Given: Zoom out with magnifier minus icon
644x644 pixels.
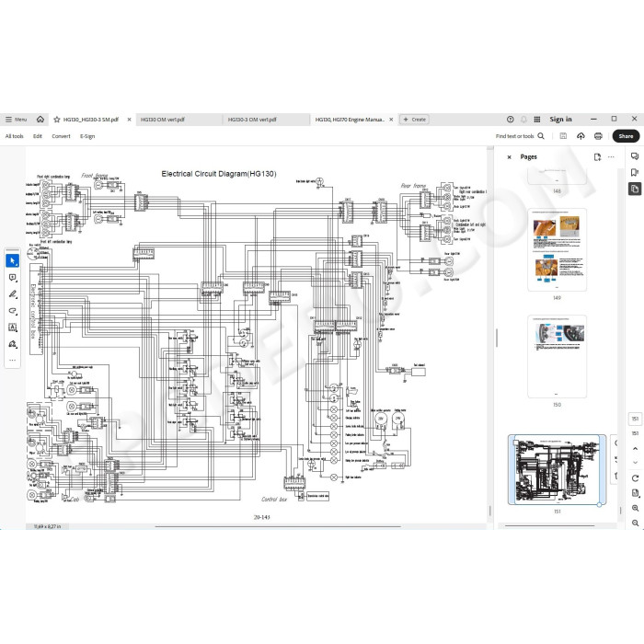Looking at the screenshot, I should (635, 523).
